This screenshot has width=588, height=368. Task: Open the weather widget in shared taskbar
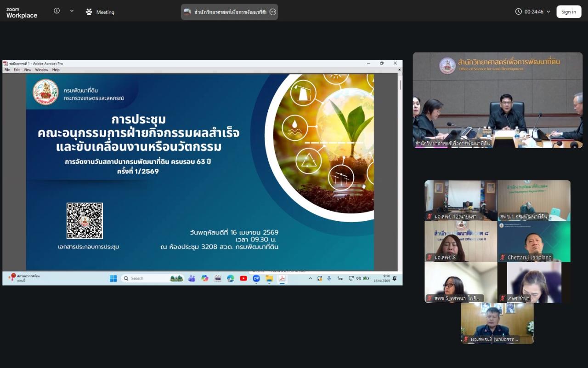pyautogui.click(x=23, y=278)
